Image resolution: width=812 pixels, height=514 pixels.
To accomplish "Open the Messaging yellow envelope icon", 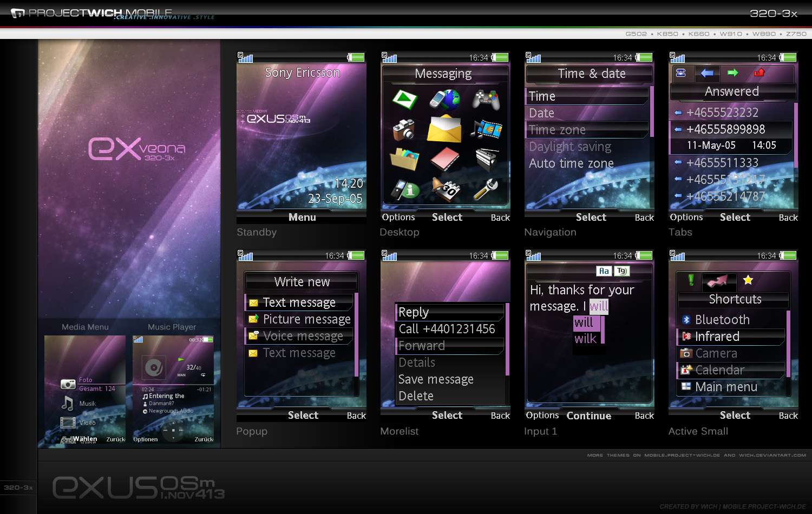I will pyautogui.click(x=444, y=129).
